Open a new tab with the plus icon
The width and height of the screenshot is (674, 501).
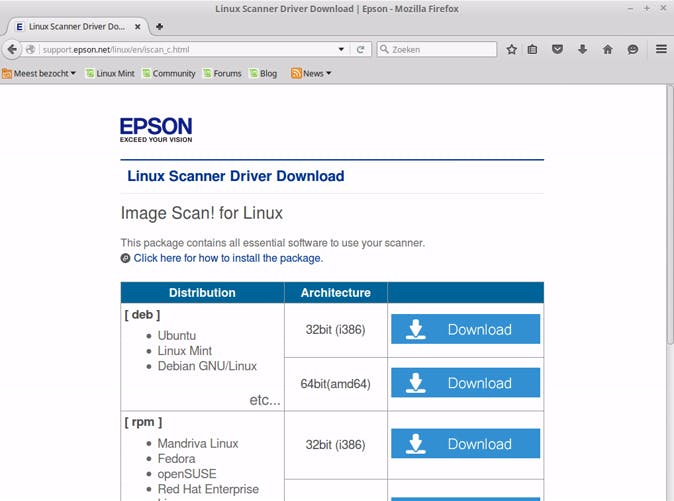tap(159, 26)
